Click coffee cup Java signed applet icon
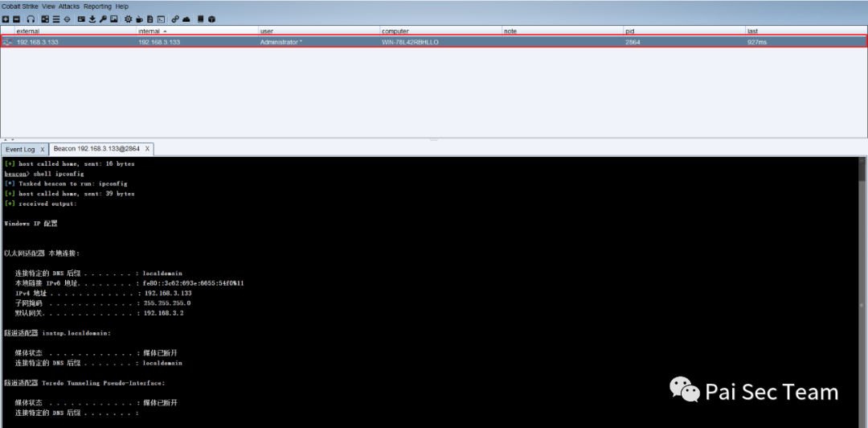 pos(139,19)
